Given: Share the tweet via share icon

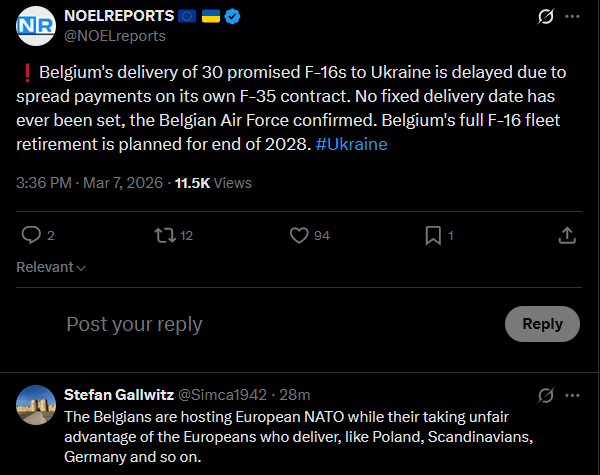Looking at the screenshot, I should (x=566, y=235).
